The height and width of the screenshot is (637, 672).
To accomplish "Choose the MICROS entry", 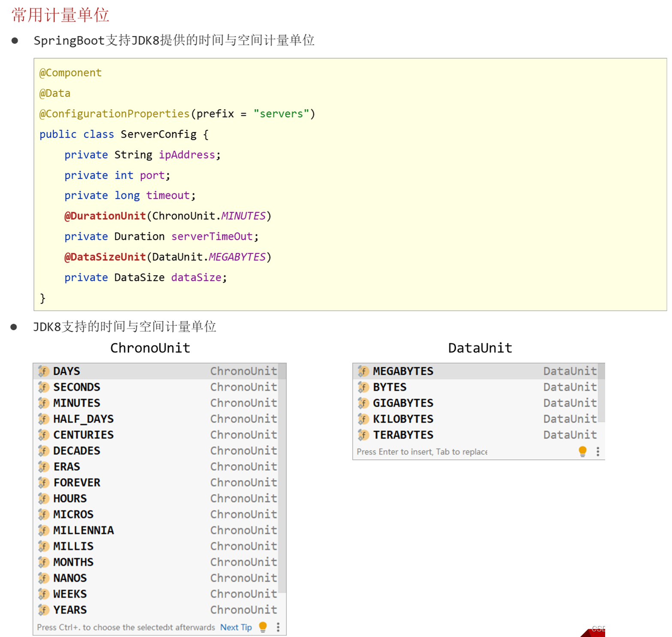I will point(156,514).
